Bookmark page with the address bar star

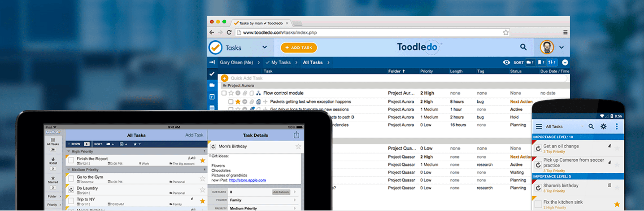[506, 32]
